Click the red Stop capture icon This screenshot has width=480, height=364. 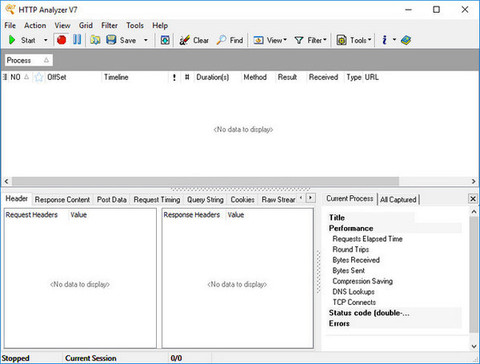(x=61, y=40)
